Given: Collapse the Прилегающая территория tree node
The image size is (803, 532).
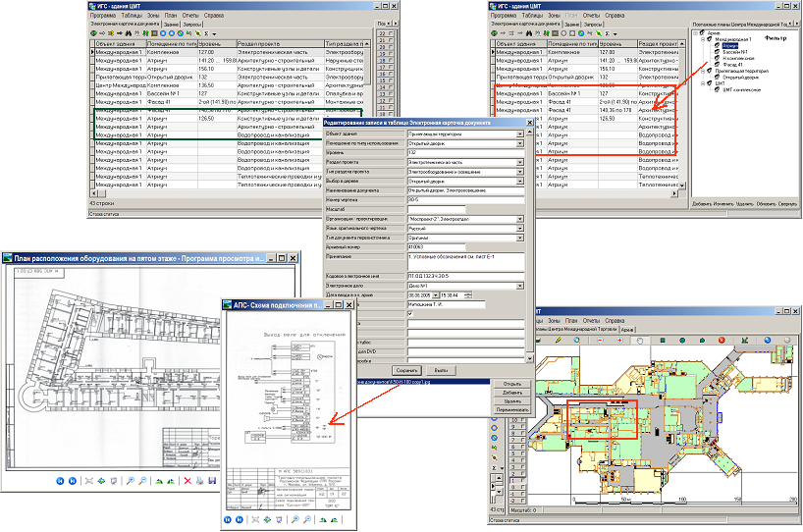Looking at the screenshot, I should pos(703,72).
